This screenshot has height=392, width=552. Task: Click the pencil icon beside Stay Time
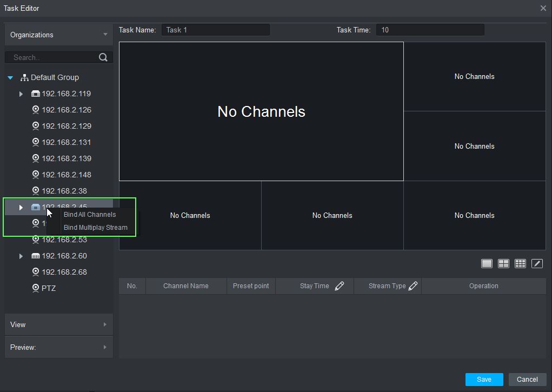point(339,286)
